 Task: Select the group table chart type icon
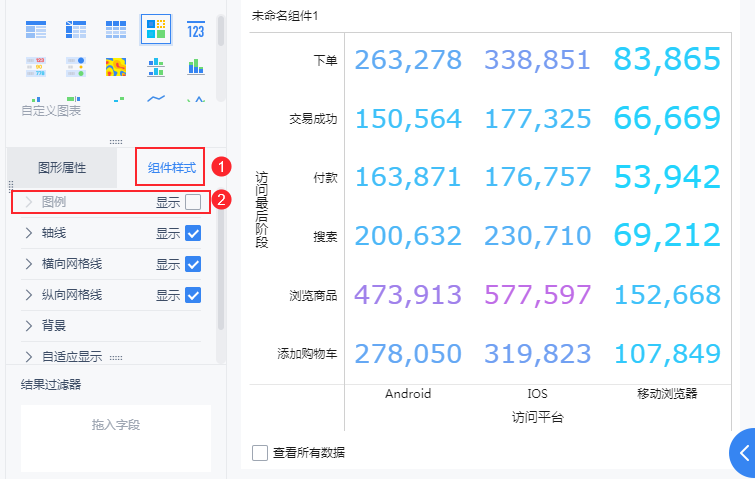tap(36, 30)
